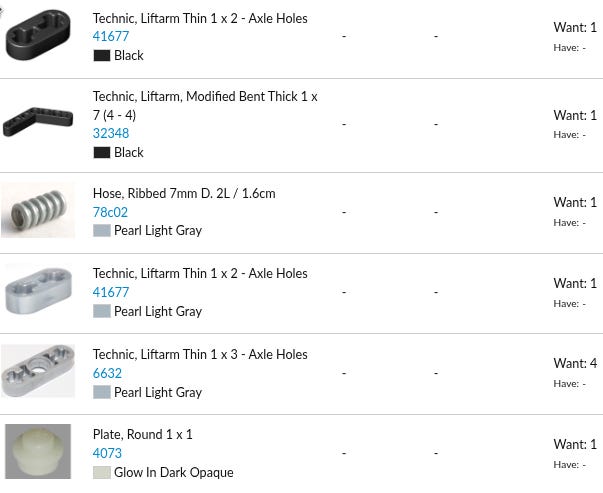The image size is (603, 493).
Task: Open part number 32348 link
Action: pos(111,133)
